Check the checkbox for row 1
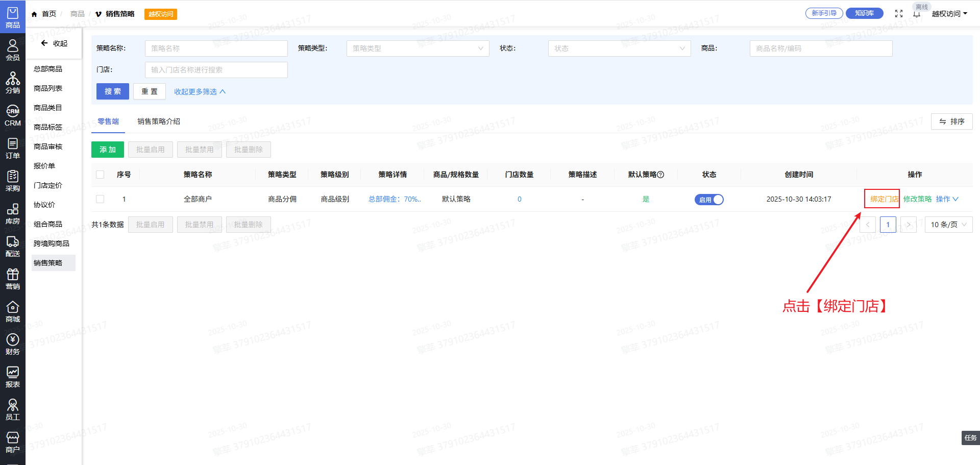 pyautogui.click(x=100, y=199)
